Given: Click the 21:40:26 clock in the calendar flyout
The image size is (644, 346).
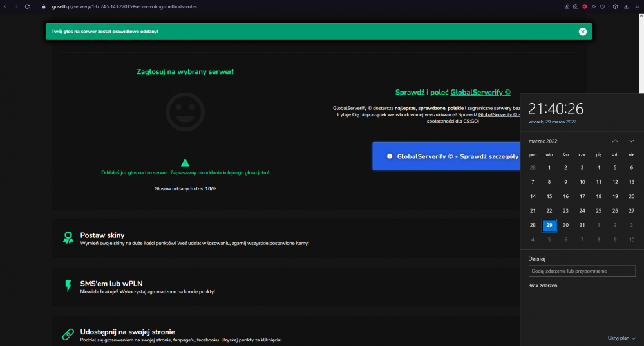Looking at the screenshot, I should [556, 109].
